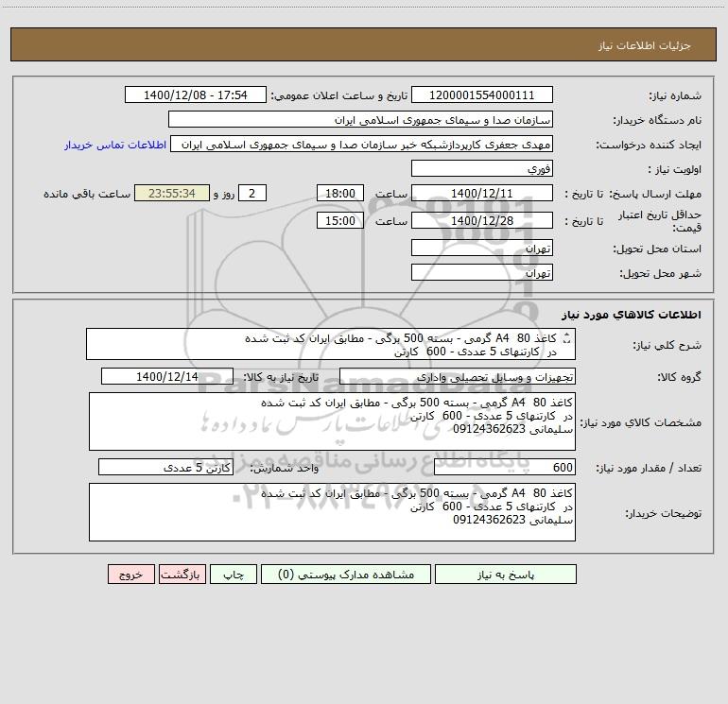Click the اولویت نیاز label
The width and height of the screenshot is (728, 704).
coord(675,170)
